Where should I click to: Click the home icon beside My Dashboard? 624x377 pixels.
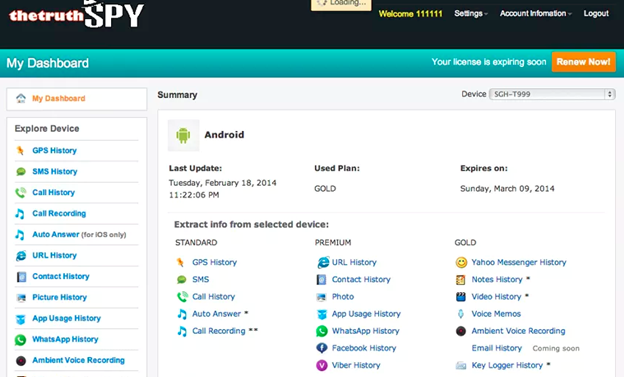21,98
